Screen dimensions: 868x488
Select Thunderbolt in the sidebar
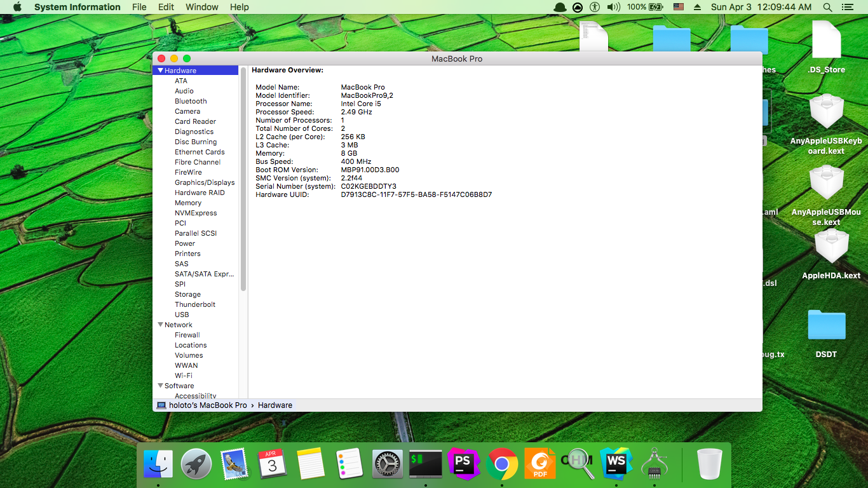[195, 304]
